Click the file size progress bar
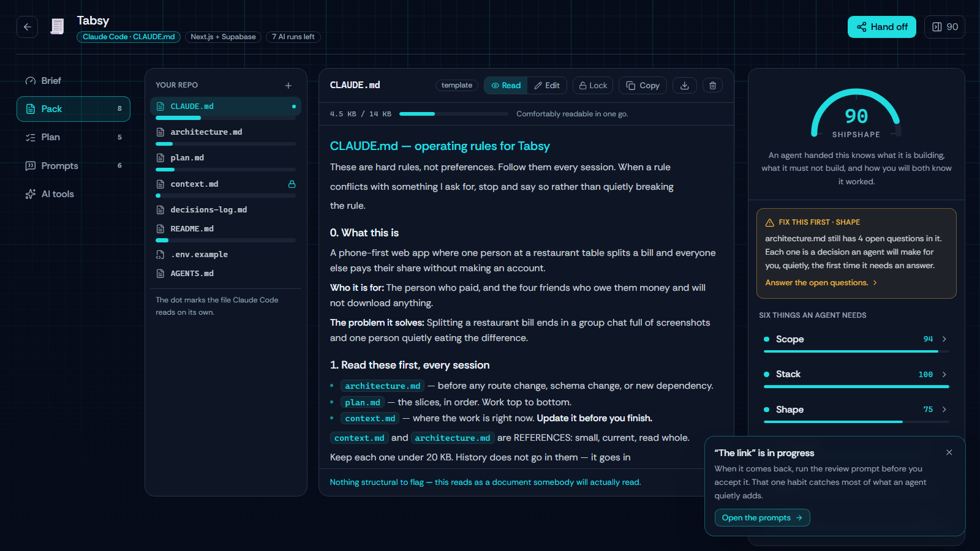This screenshot has height=551, width=980. (454, 114)
